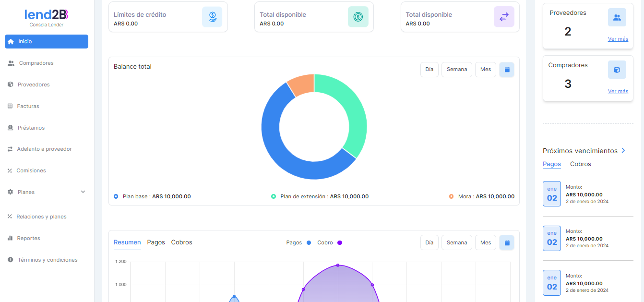
Task: Click the Proveedores people icon in card
Action: coord(617,17)
